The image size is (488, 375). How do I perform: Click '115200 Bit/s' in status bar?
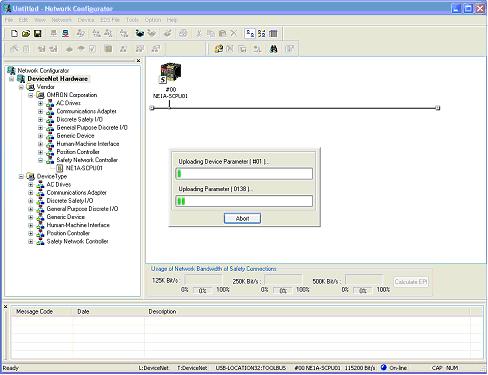[x=360, y=368]
